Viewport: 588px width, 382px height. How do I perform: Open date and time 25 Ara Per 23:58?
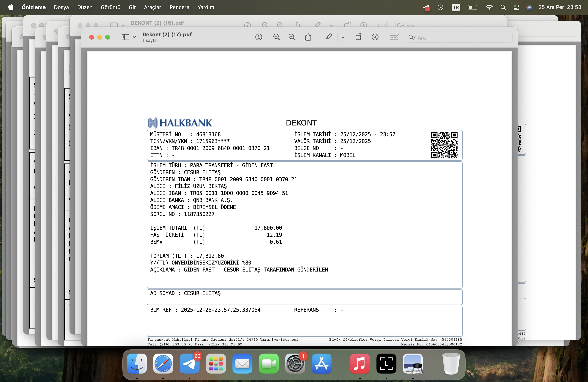click(560, 7)
